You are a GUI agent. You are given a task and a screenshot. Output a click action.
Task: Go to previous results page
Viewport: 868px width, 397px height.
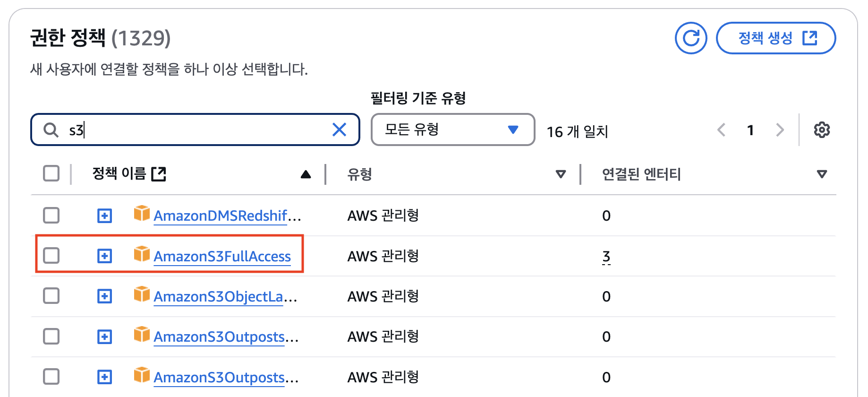pyautogui.click(x=721, y=129)
